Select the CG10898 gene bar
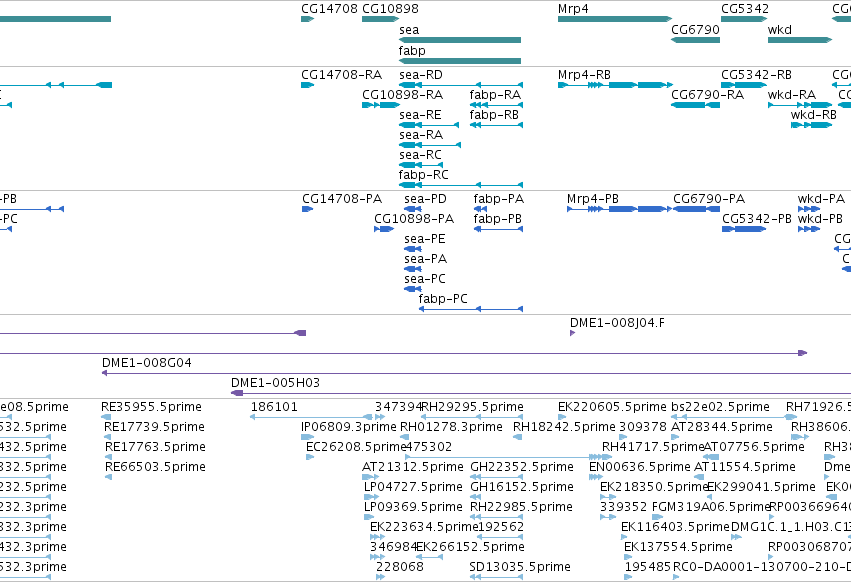Screen dimensions: 851x582 (x=380, y=19)
